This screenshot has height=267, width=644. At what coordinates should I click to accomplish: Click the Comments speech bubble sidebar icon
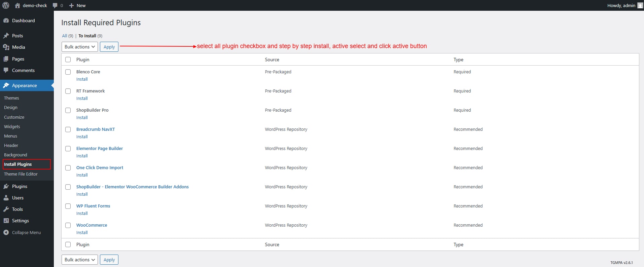(6, 70)
